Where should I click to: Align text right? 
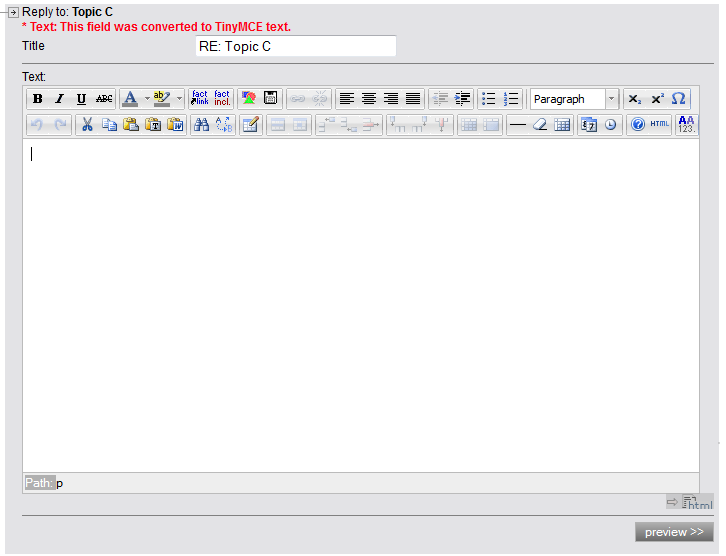[x=391, y=99]
